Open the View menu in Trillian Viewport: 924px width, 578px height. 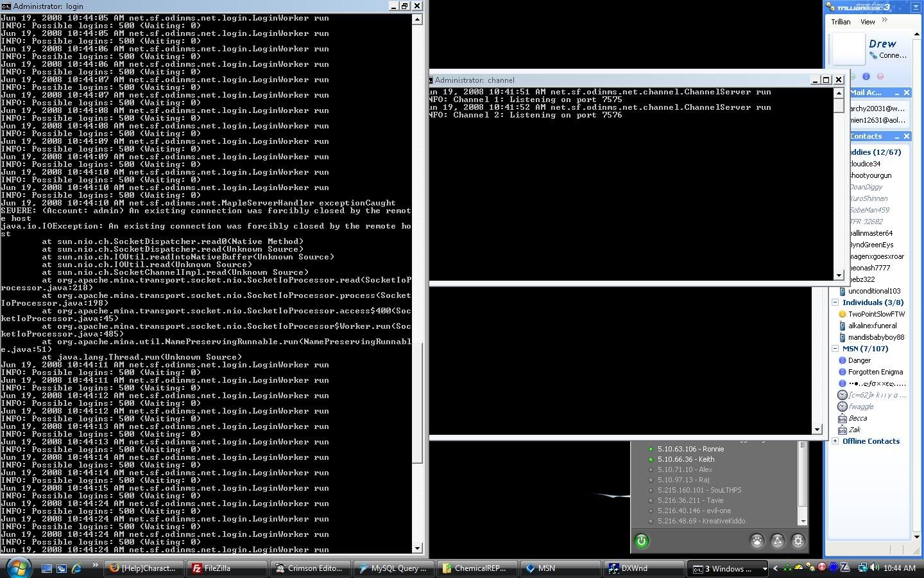click(x=868, y=22)
